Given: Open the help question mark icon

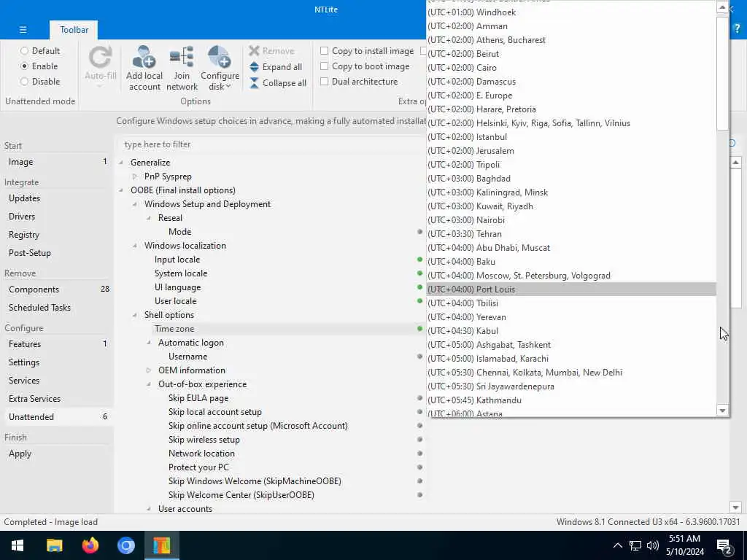Looking at the screenshot, I should pyautogui.click(x=737, y=29).
